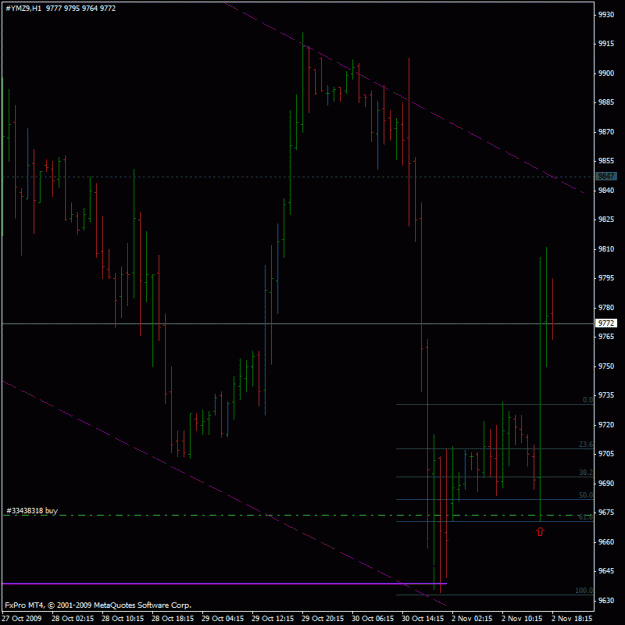Click the 9735 price scale label
This screenshot has height=625, width=625.
606,395
